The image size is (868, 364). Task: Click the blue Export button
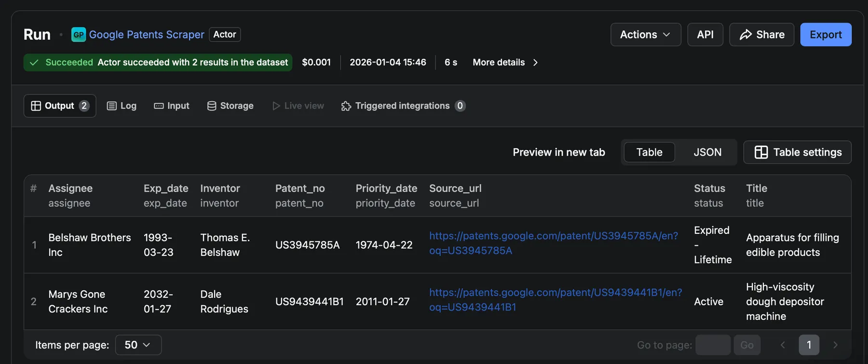coord(826,35)
